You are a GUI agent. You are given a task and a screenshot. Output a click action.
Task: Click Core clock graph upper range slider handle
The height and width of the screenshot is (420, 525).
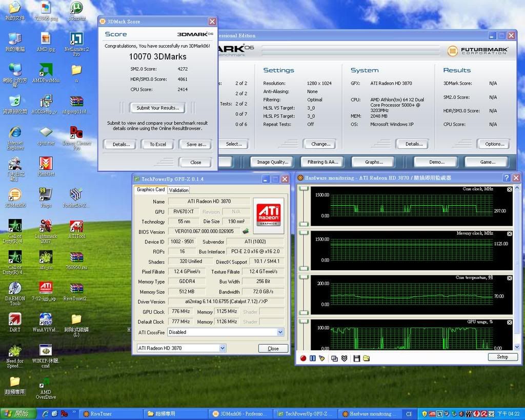click(x=304, y=189)
